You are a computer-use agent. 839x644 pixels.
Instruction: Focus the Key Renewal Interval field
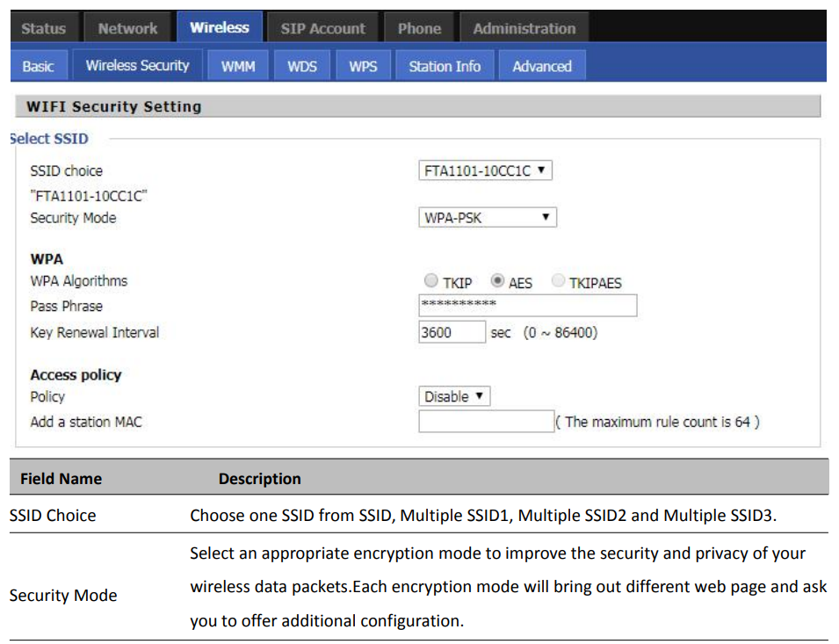[452, 332]
